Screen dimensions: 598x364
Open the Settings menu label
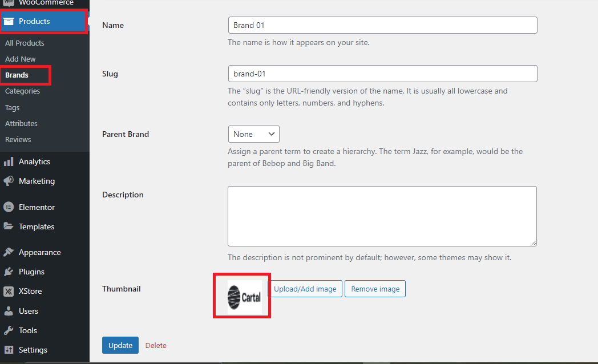click(33, 350)
